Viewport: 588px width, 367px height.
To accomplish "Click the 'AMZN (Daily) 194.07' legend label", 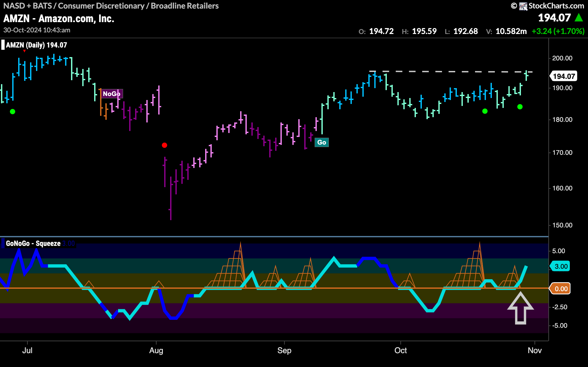I will [x=36, y=45].
